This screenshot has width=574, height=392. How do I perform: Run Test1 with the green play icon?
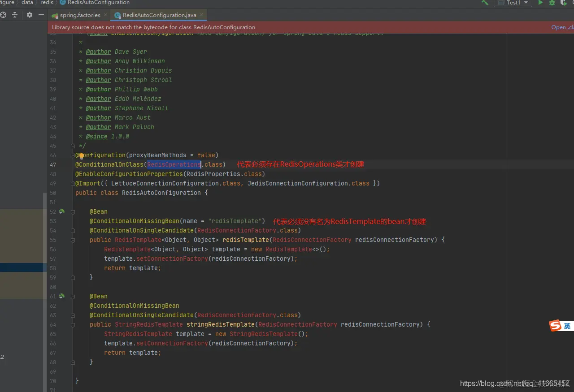[x=540, y=2]
